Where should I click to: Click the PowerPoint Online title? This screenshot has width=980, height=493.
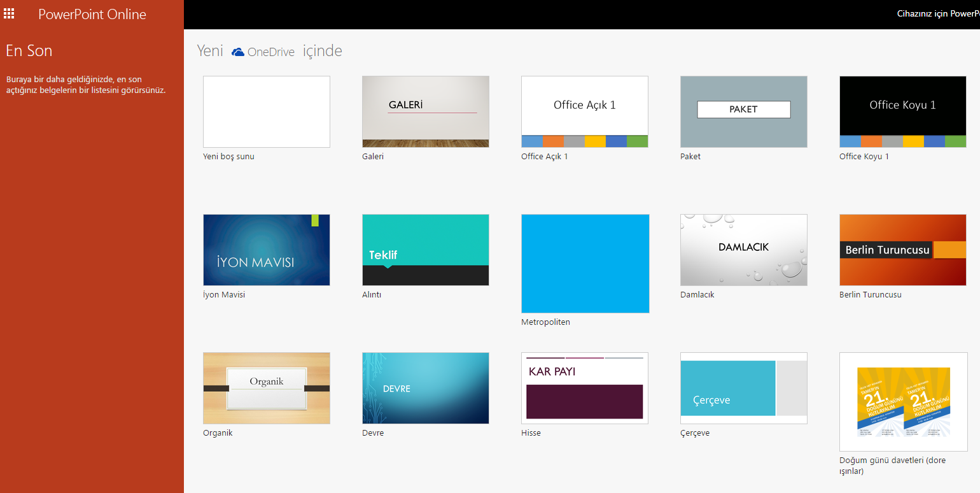92,14
